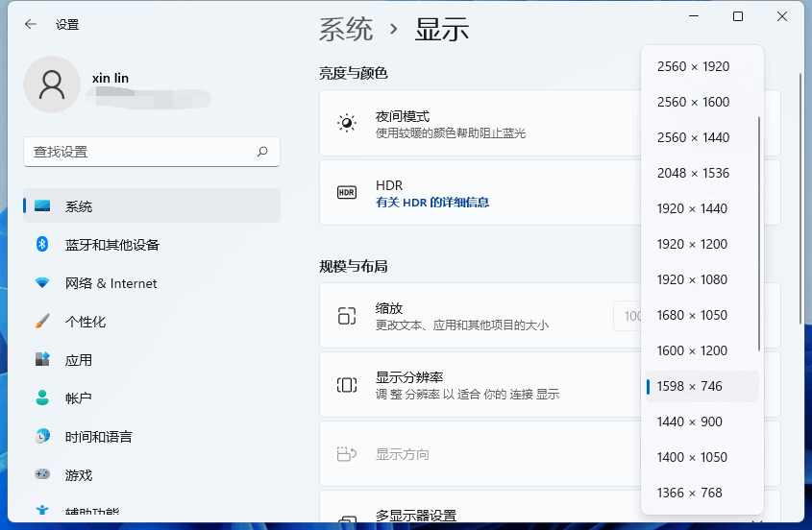
Task: Choose 2560 × 1440 resolution
Action: pos(702,137)
